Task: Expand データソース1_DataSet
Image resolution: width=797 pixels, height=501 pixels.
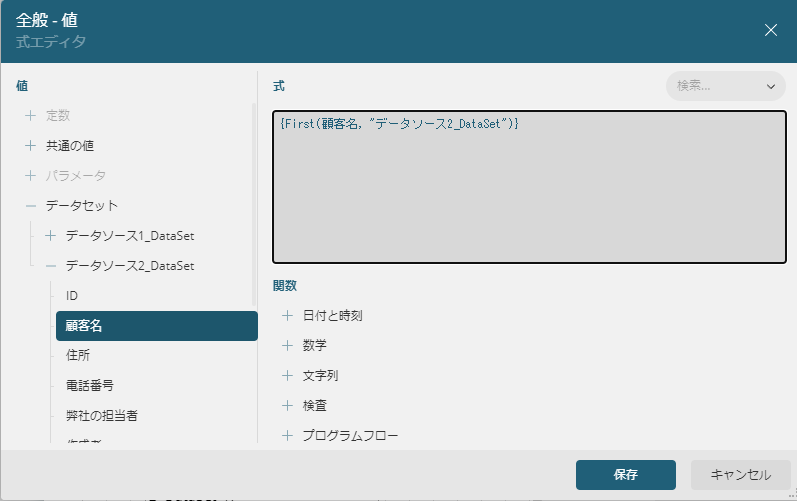Action: point(50,236)
